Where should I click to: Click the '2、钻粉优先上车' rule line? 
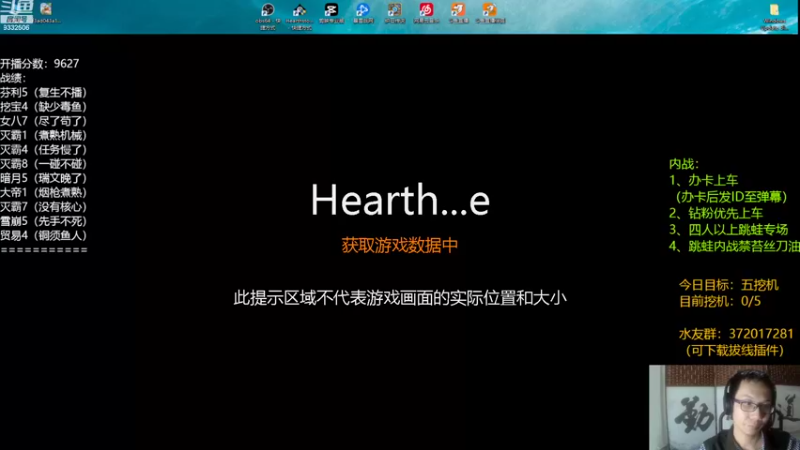716,213
